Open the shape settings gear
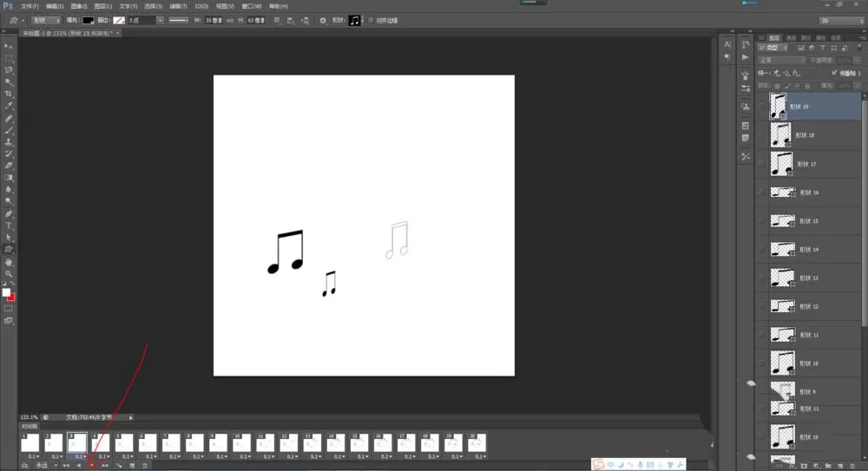 (x=323, y=21)
